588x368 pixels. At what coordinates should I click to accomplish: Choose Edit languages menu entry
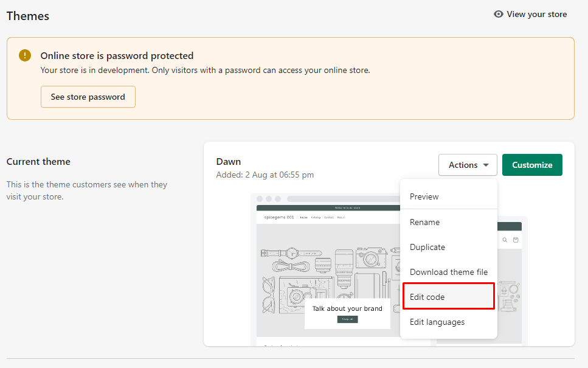click(437, 322)
